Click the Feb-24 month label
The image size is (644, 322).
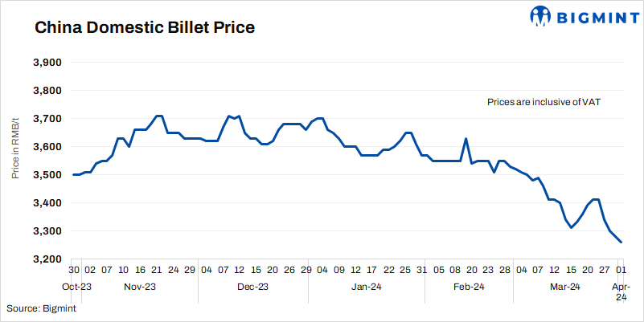(x=468, y=287)
